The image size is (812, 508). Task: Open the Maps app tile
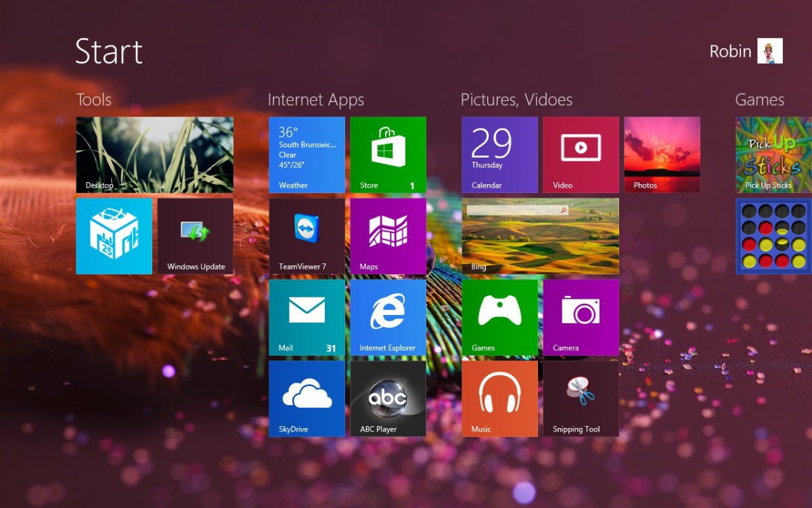pyautogui.click(x=388, y=236)
